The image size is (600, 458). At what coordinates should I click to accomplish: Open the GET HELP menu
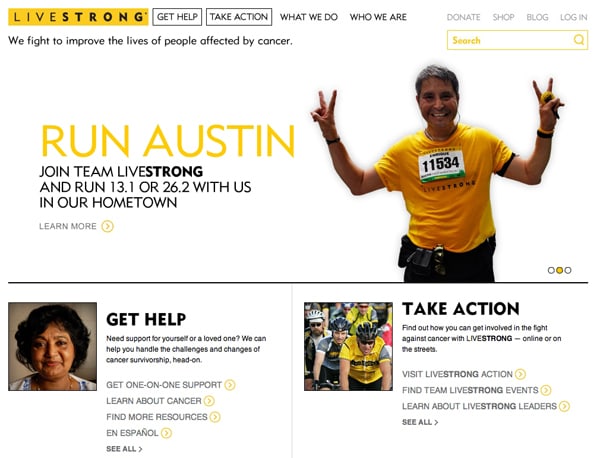click(x=177, y=17)
